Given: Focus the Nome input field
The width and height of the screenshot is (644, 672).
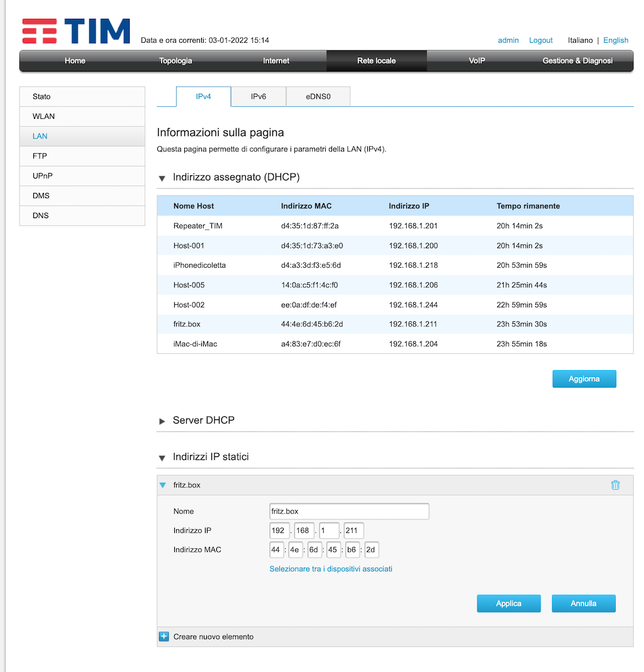Looking at the screenshot, I should [349, 511].
